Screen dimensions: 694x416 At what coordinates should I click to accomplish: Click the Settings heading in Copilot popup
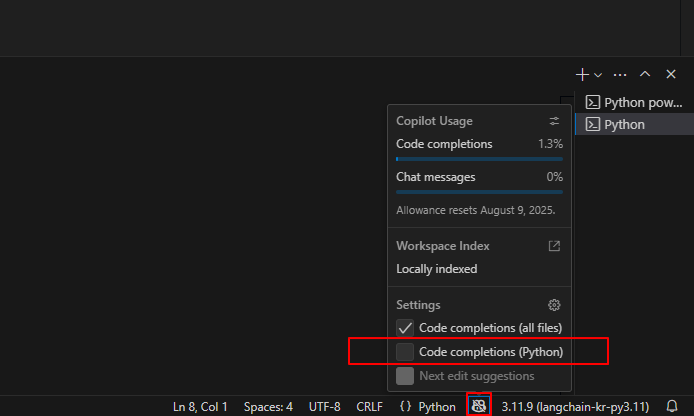(418, 304)
